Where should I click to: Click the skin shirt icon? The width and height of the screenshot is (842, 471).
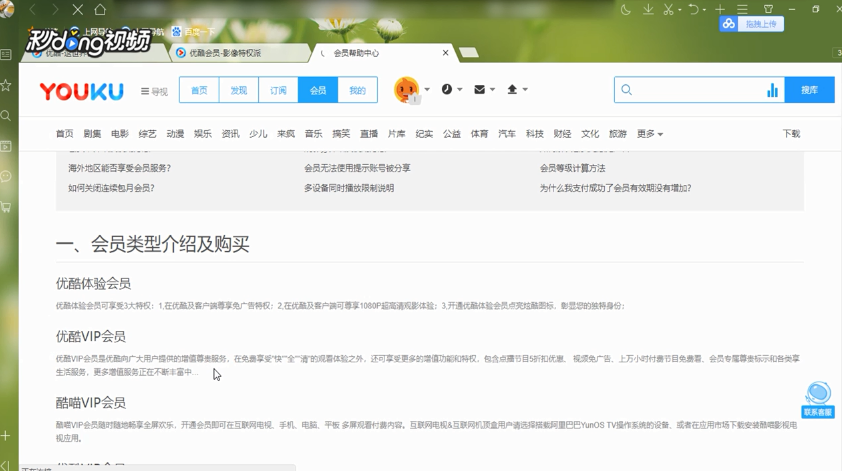768,10
